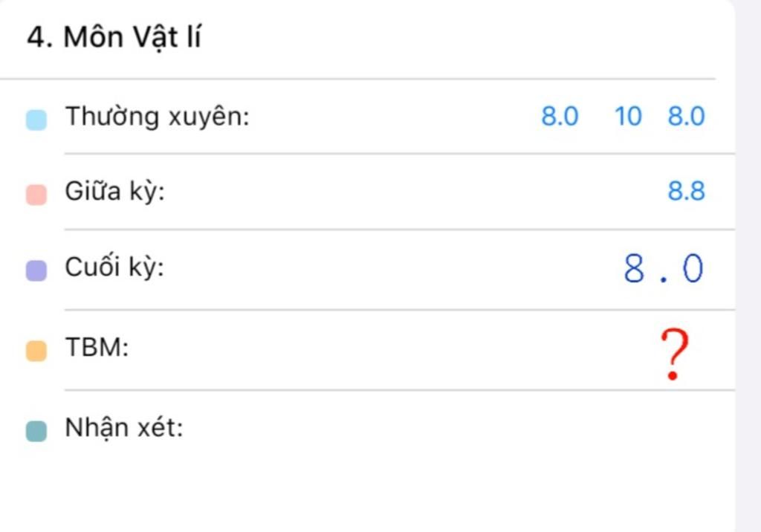Click the light blue Thường xuyên square icon
Screen dimensions: 761x532
[x=36, y=120]
